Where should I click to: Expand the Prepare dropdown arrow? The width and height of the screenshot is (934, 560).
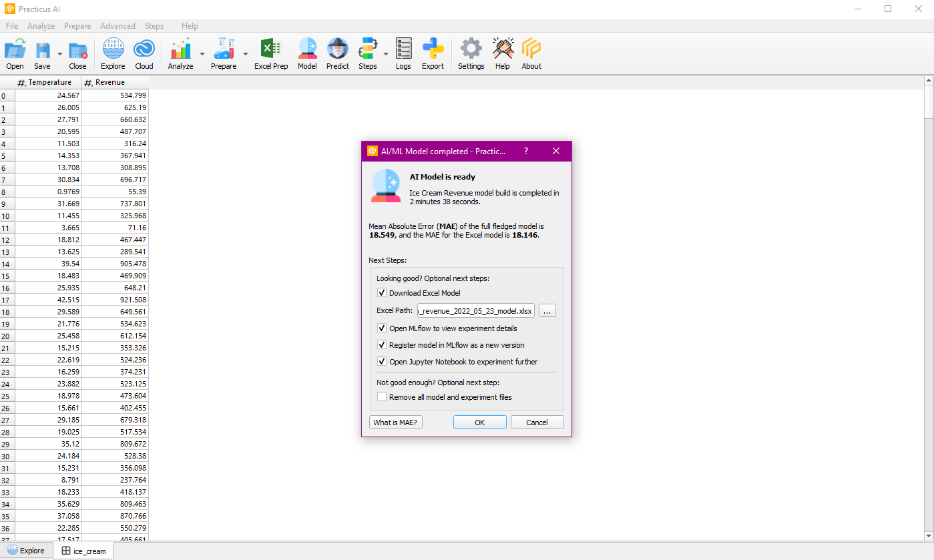pyautogui.click(x=246, y=54)
